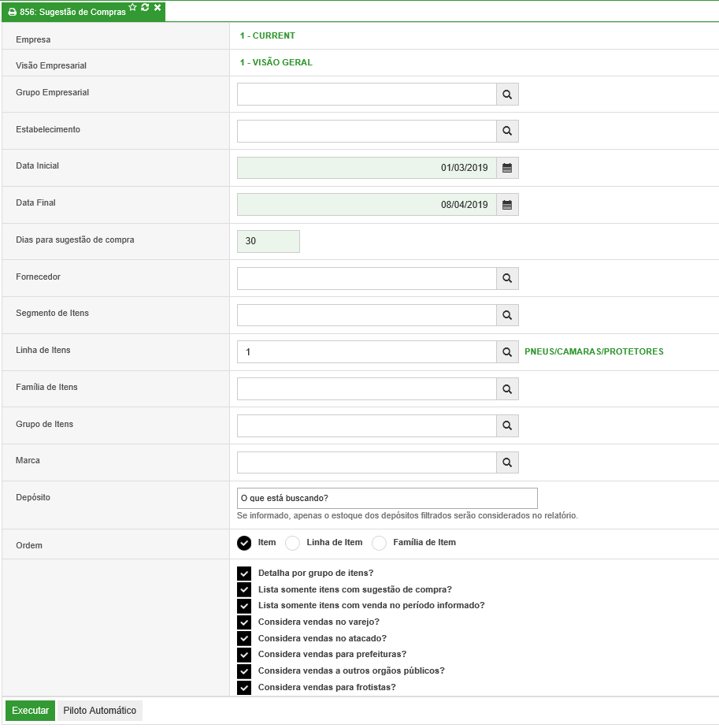Focus the Grupo Empresarial input field
Viewport: 719px width, 728px height.
(367, 95)
